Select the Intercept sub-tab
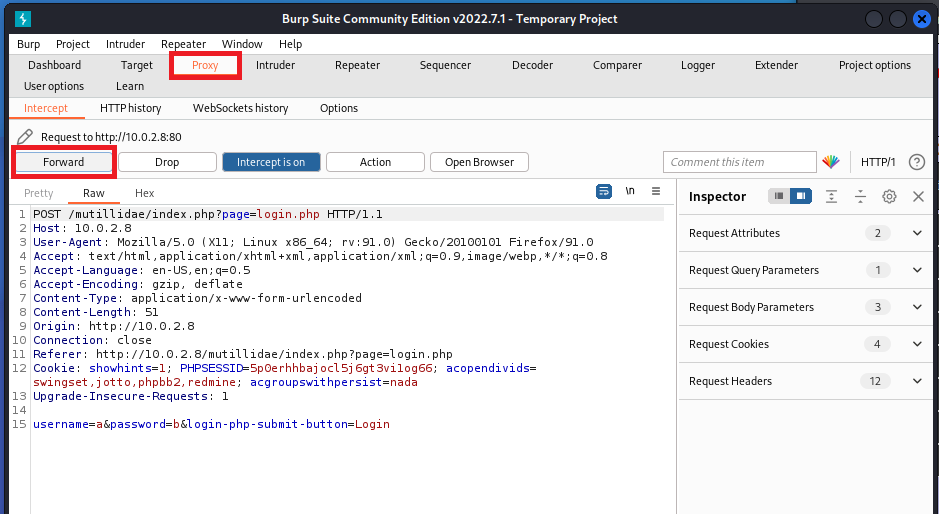The width and height of the screenshot is (939, 514). pyautogui.click(x=46, y=108)
